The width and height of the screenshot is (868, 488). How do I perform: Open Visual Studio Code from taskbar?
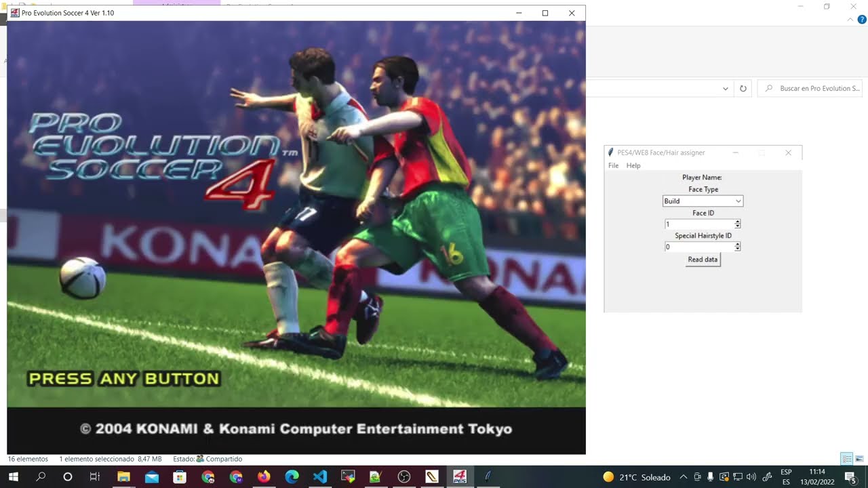coord(320,476)
